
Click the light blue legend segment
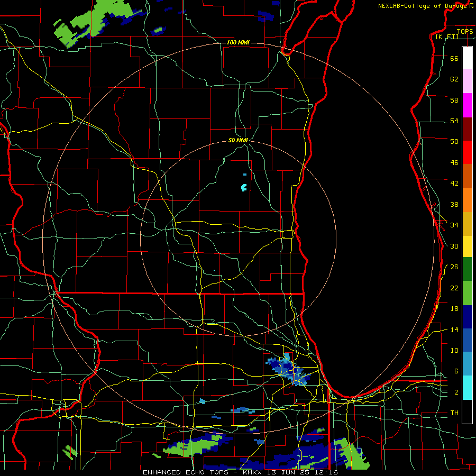[x=467, y=364]
